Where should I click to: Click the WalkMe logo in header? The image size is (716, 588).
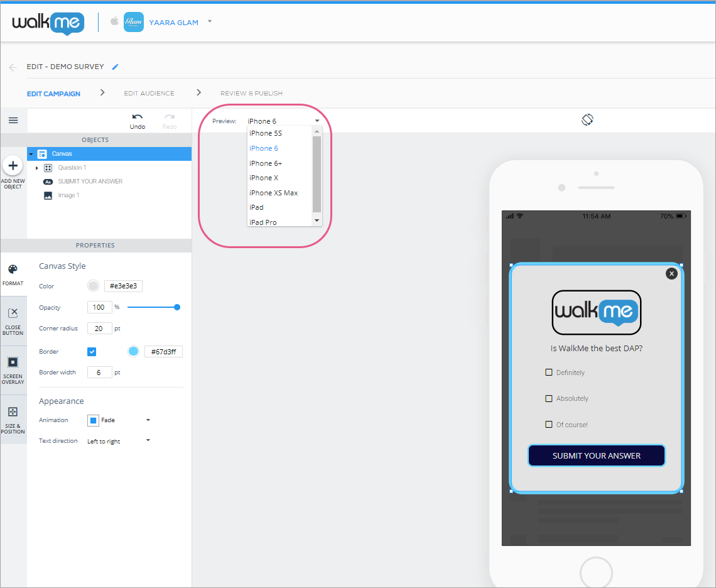coord(48,23)
